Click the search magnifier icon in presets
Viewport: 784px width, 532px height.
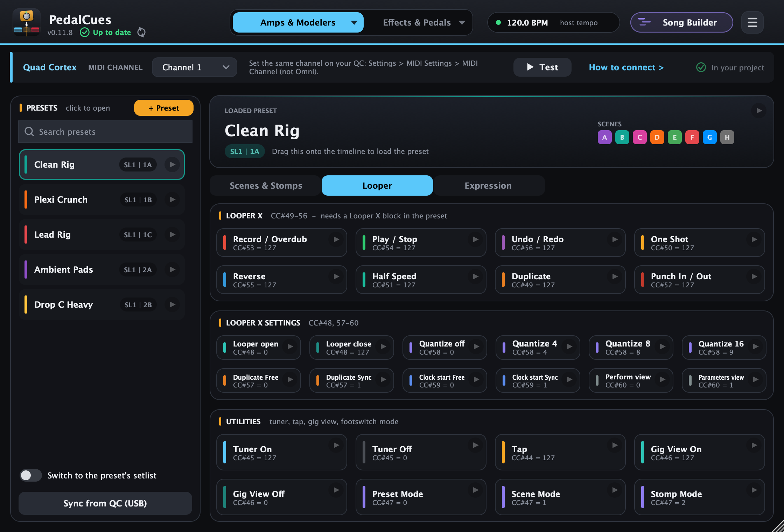(x=29, y=132)
